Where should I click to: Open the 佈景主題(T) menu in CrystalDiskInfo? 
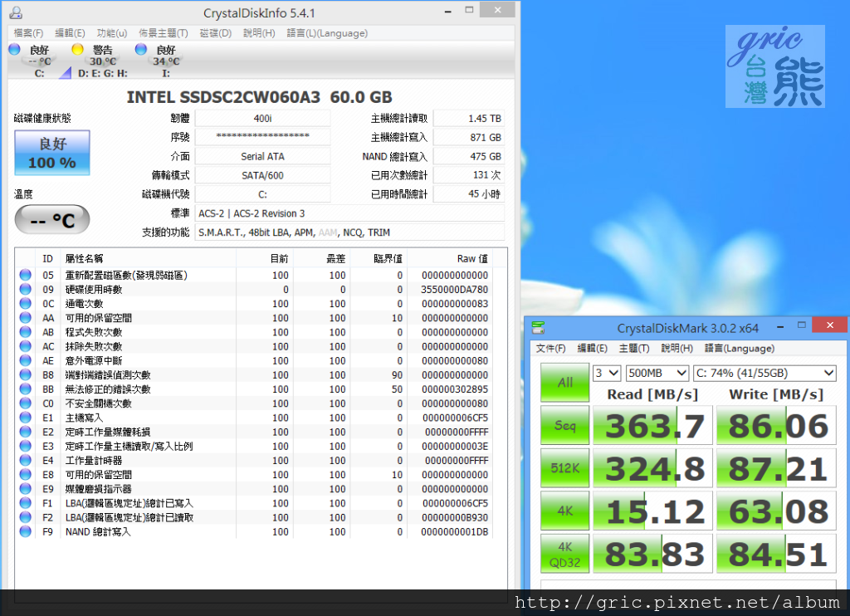(164, 33)
